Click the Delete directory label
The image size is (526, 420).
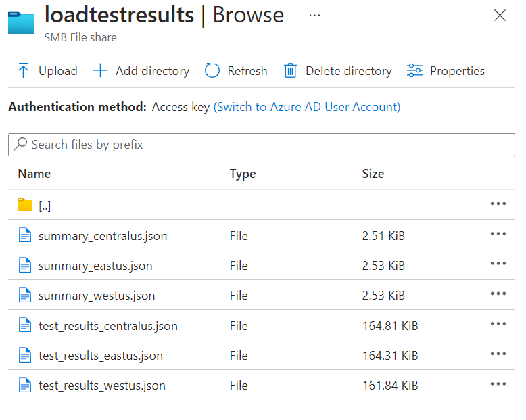[349, 71]
